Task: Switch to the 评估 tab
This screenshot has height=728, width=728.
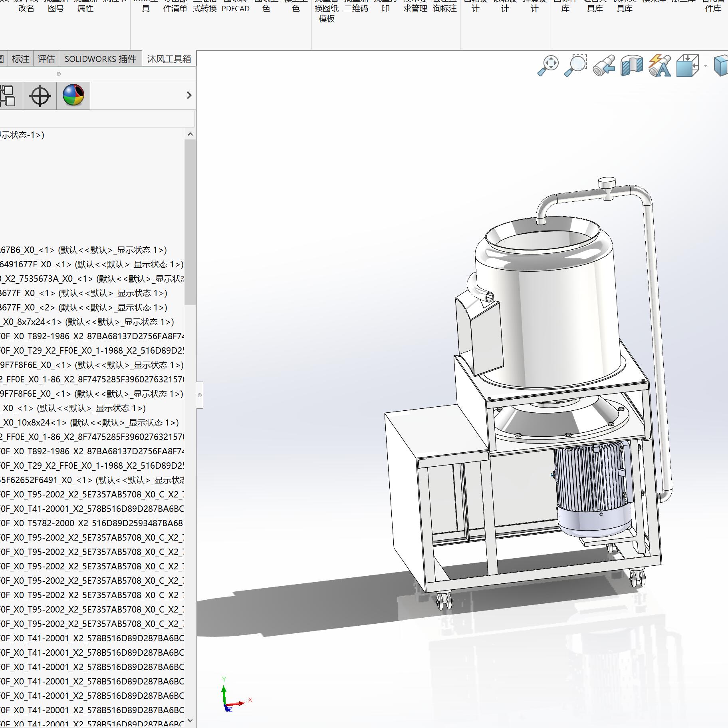Action: click(46, 59)
